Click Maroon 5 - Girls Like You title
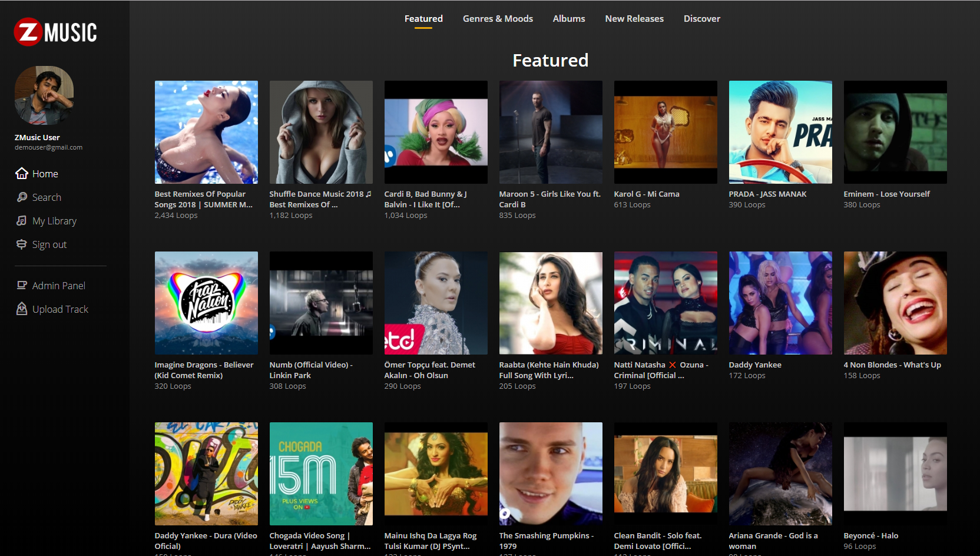Screen dimensions: 980x556 [550, 199]
